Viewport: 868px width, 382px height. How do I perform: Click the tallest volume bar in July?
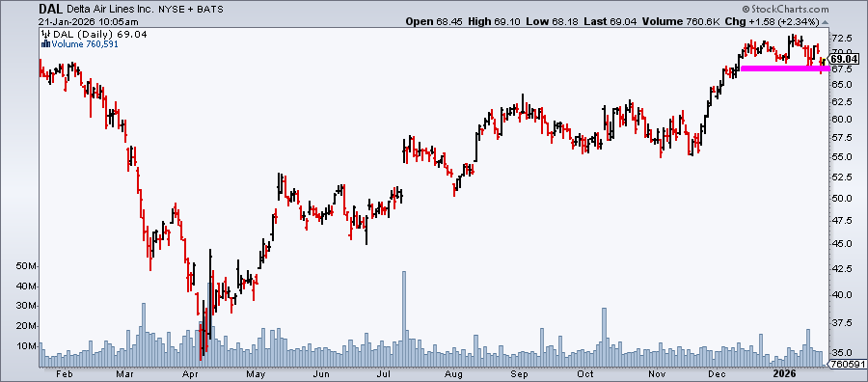[404, 319]
